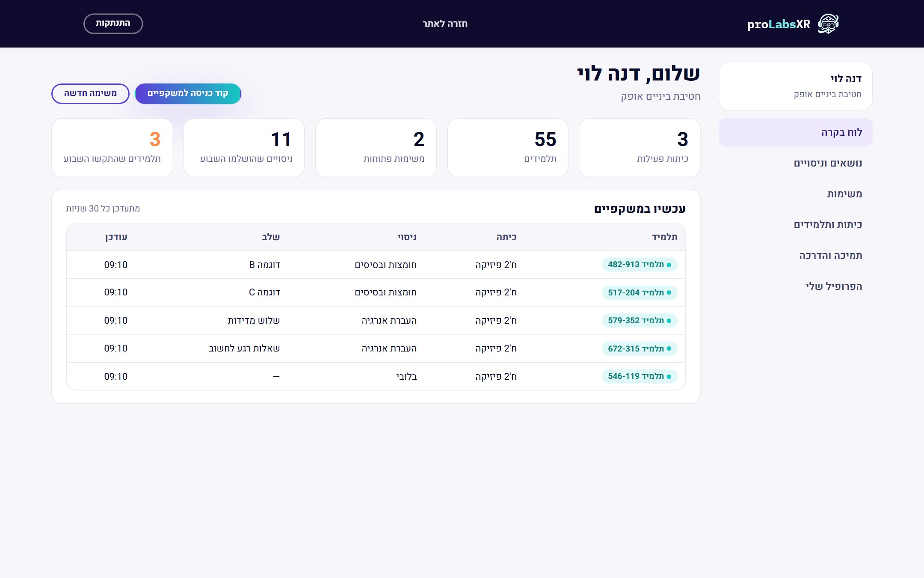924x578 pixels.
Task: Select לוח בקרה in sidebar
Action: [795, 132]
